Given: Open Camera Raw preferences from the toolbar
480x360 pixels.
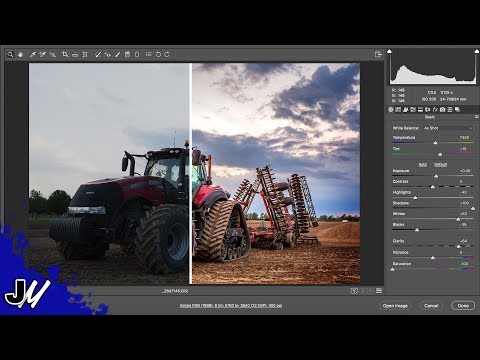Looking at the screenshot, I should pos(149,54).
